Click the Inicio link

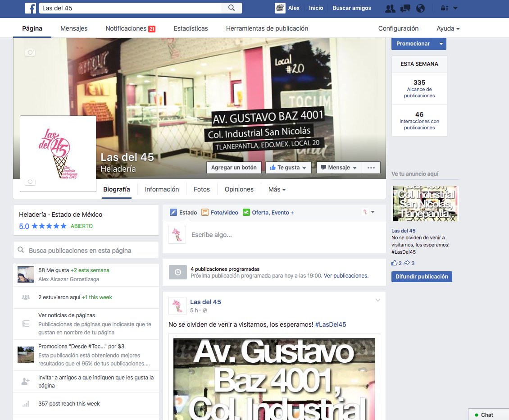point(316,8)
